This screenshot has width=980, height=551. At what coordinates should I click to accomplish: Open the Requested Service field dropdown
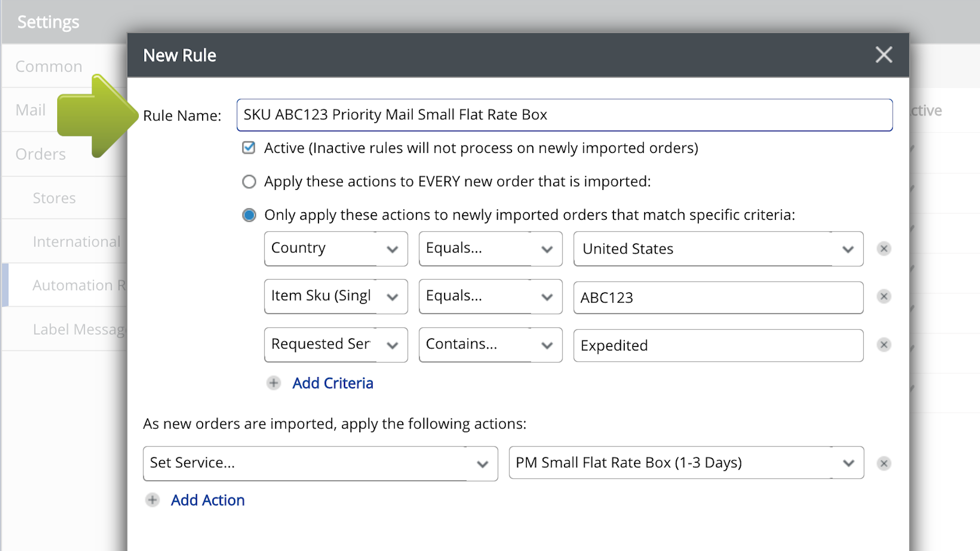(336, 345)
